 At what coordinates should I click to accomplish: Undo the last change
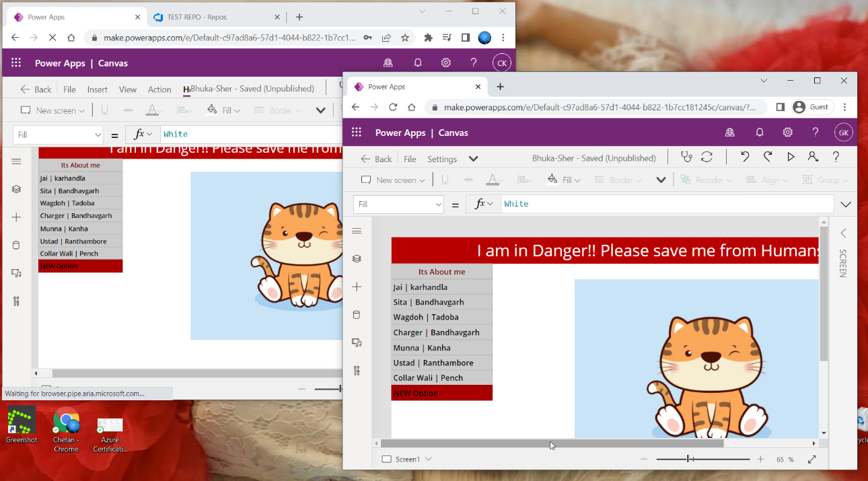(744, 157)
